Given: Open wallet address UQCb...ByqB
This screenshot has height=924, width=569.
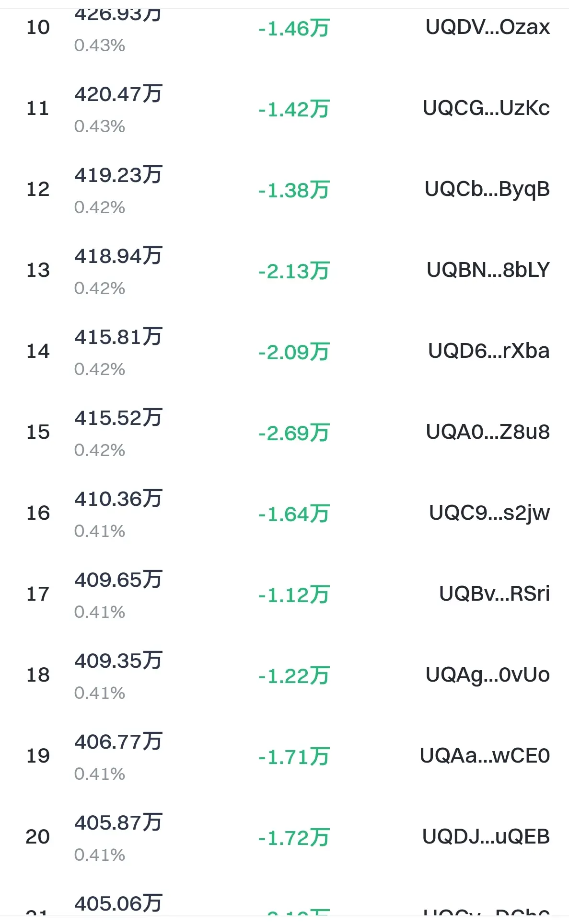Looking at the screenshot, I should point(487,189).
